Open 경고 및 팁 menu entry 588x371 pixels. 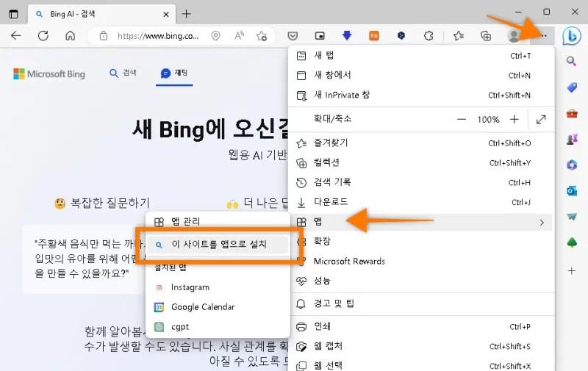pyautogui.click(x=421, y=303)
